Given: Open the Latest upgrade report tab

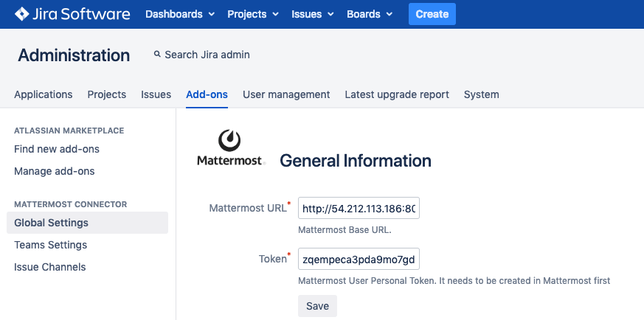Looking at the screenshot, I should point(397,94).
